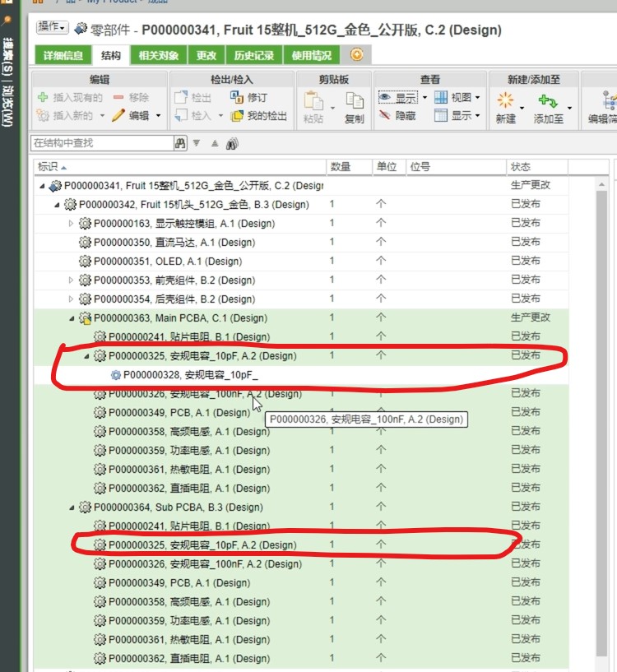Screen dimensions: 617x672
Task: Collapse the P000000364 Sub PCBA node
Action: click(72, 507)
